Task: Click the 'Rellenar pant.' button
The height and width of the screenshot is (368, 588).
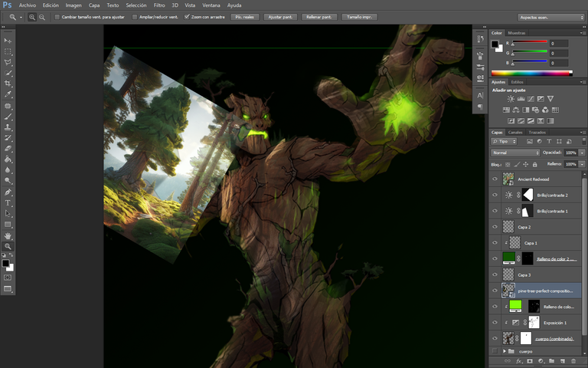Action: coord(319,17)
